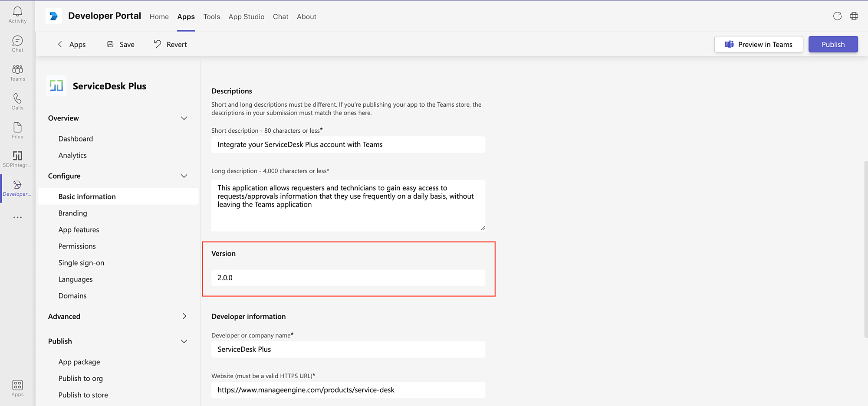Switch to the Tools tab
868x406 pixels.
pos(211,16)
